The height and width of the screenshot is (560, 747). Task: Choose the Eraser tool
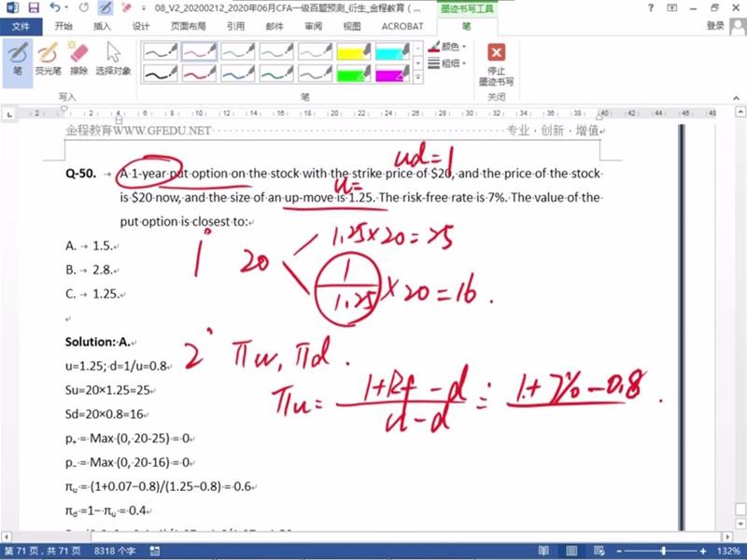pos(78,60)
